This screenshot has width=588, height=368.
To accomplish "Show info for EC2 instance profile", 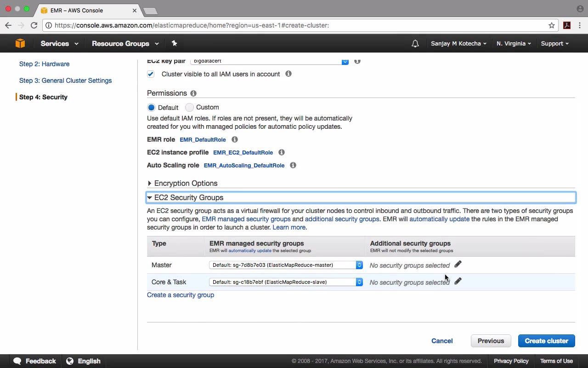I will click(x=282, y=152).
